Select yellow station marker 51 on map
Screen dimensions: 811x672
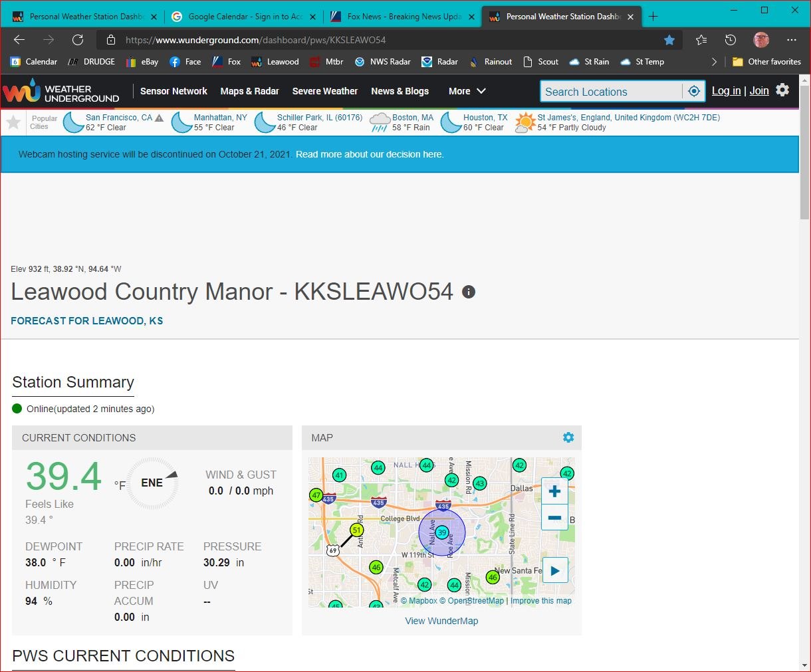[x=357, y=530]
